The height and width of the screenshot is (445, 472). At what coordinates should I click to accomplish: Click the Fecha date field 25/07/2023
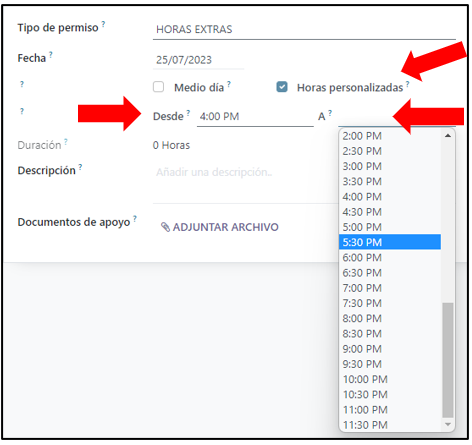click(198, 60)
